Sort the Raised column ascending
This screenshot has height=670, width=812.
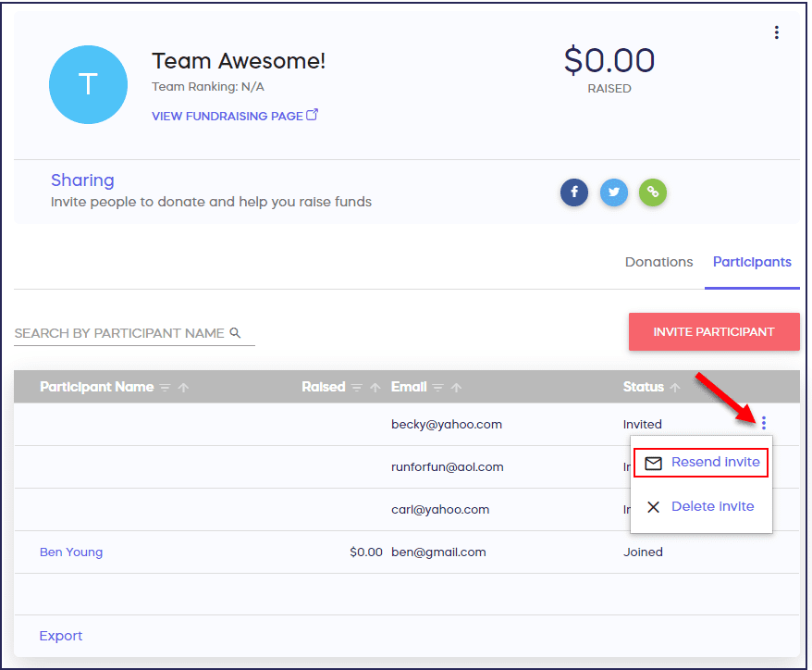coord(375,388)
